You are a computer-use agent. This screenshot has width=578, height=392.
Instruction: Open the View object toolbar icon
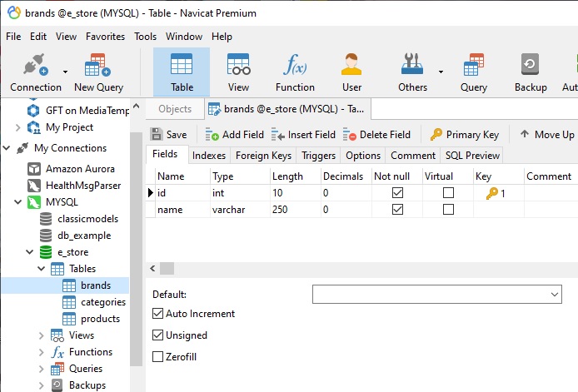click(238, 72)
